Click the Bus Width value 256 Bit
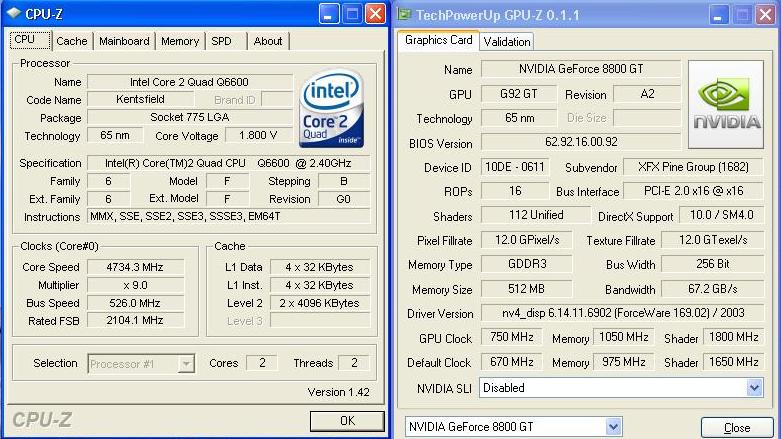 pyautogui.click(x=713, y=264)
